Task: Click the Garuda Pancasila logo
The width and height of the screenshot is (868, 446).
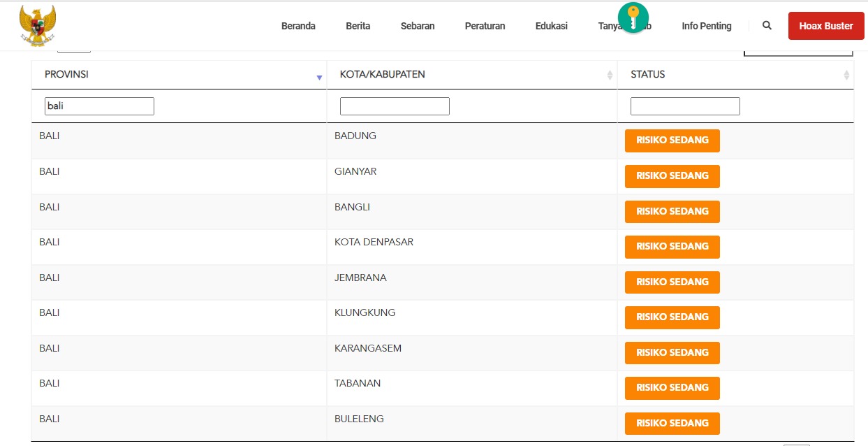Action: (37, 26)
